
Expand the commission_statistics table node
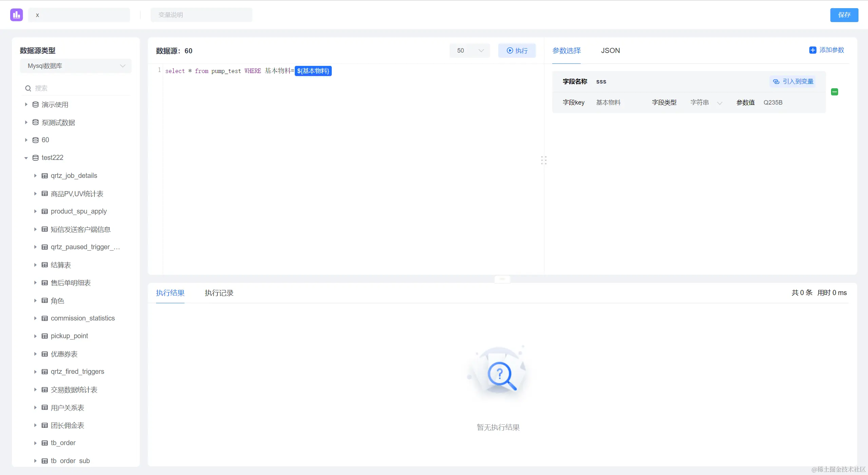35,318
